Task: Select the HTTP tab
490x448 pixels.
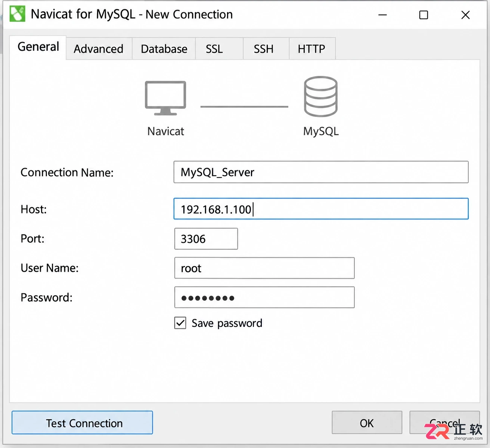Action: point(311,49)
